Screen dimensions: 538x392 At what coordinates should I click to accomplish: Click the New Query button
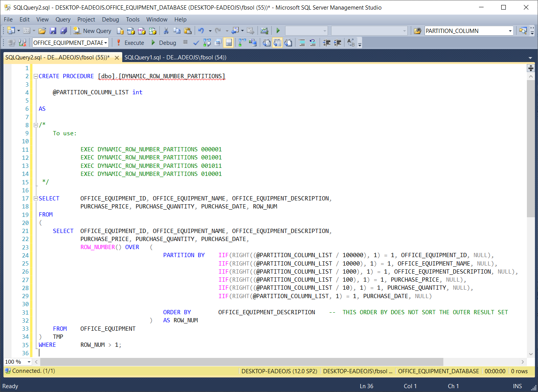92,31
